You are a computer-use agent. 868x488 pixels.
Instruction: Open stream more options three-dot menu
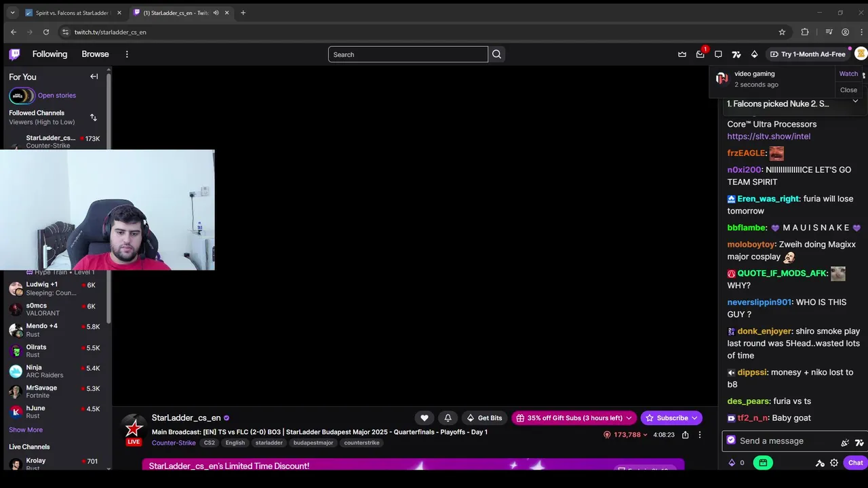pyautogui.click(x=700, y=435)
